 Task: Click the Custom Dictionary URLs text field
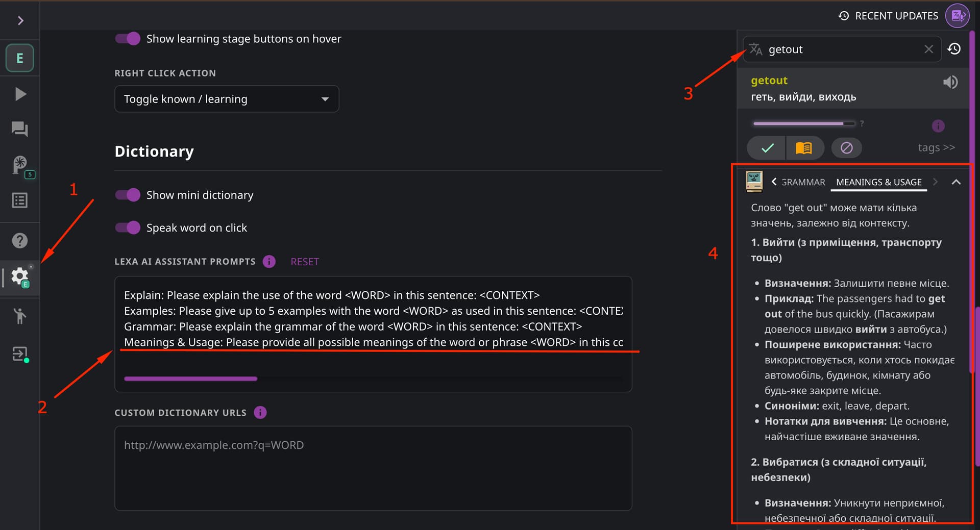[x=373, y=468]
